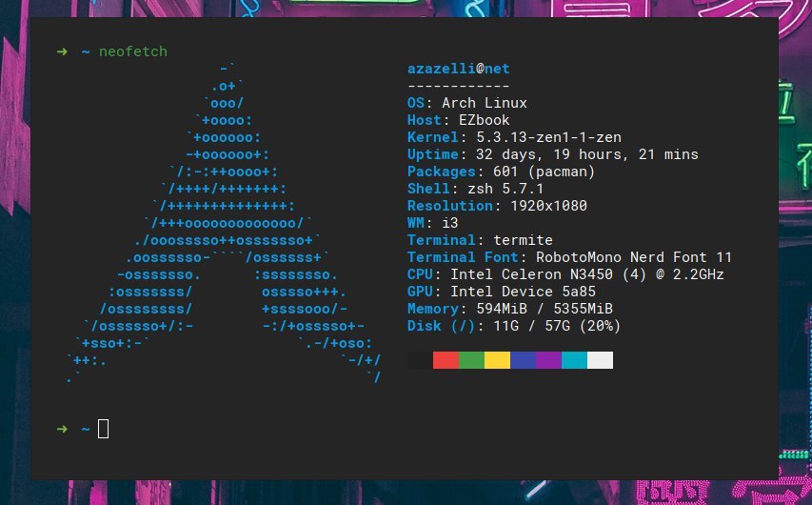Click the 'Intel Celeron N3450 (4) @ 2.2GHz' value
The height and width of the screenshot is (505, 812).
(x=586, y=273)
